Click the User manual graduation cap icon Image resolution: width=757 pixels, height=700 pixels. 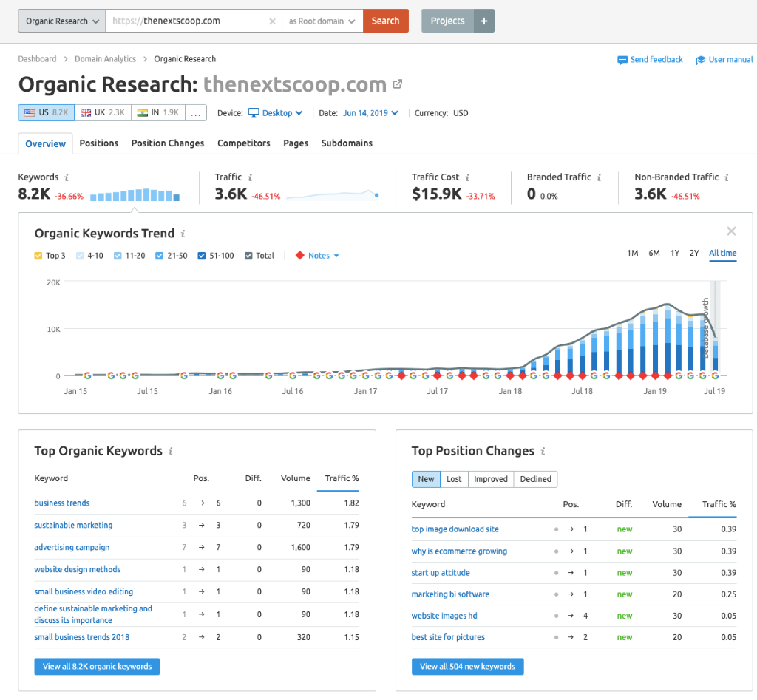[701, 60]
